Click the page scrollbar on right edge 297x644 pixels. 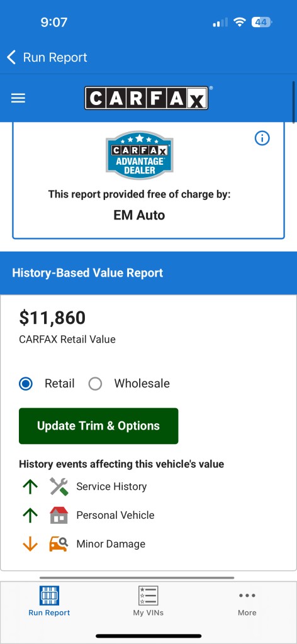pos(294,103)
